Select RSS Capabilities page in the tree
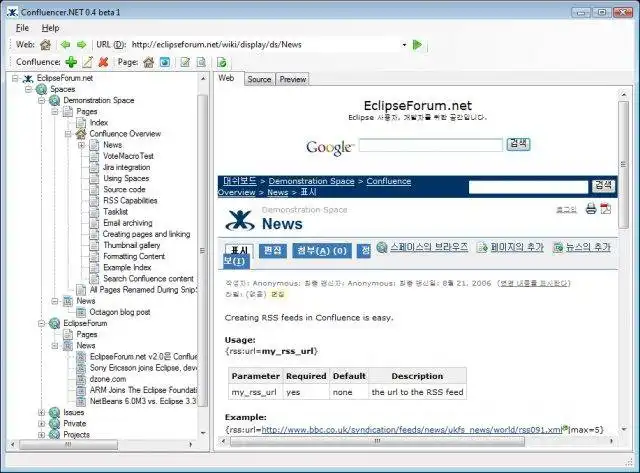This screenshot has height=473, width=640. tap(130, 200)
